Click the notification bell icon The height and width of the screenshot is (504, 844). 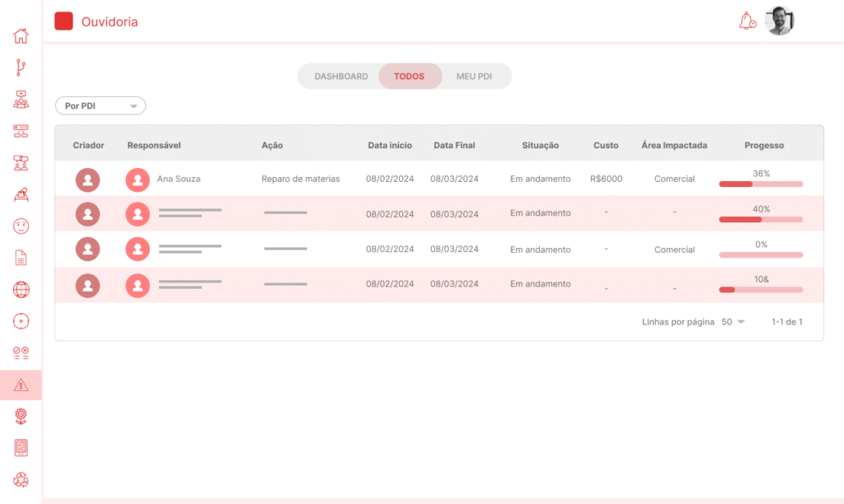pyautogui.click(x=747, y=21)
